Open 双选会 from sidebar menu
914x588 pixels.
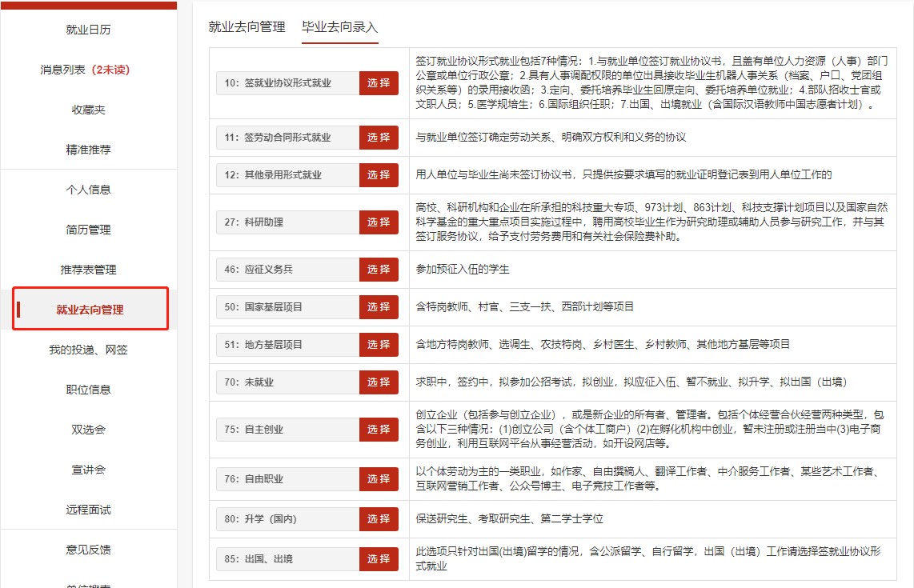point(88,430)
